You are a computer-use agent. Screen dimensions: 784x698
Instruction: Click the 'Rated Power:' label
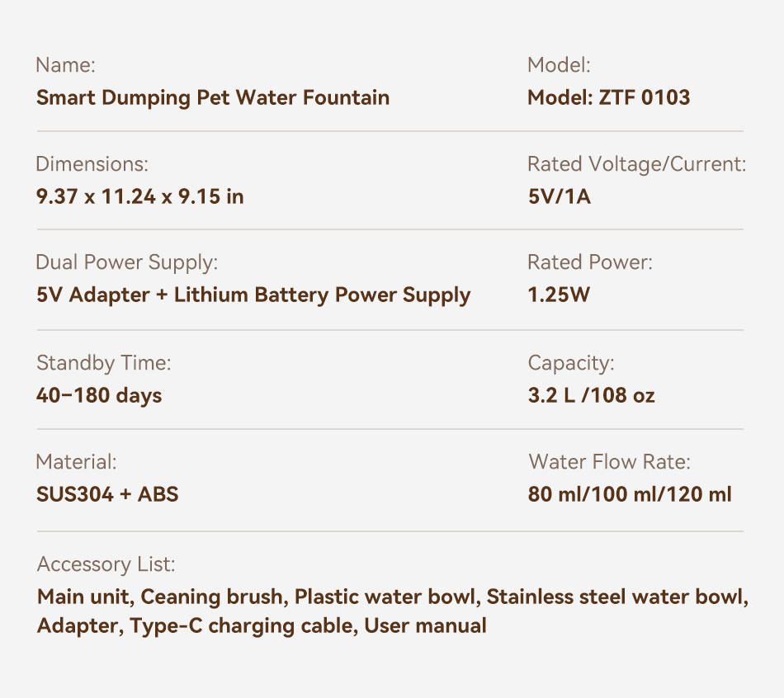589,262
